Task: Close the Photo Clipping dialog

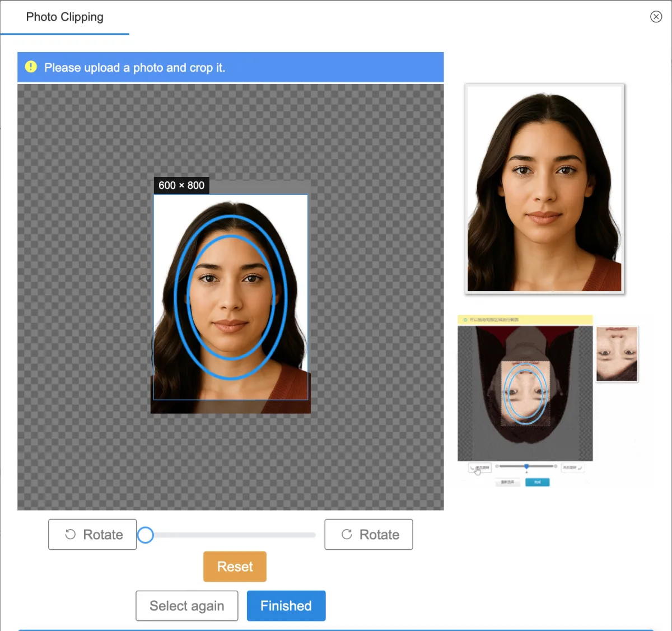Action: tap(656, 17)
